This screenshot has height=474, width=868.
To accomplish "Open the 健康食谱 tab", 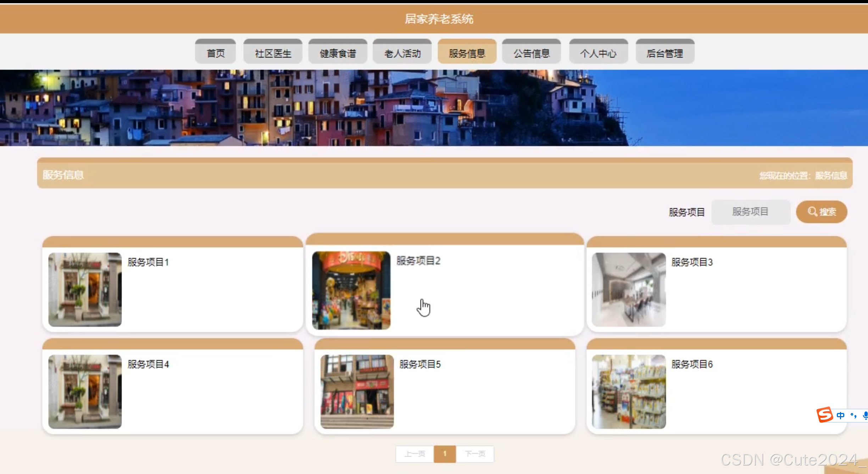I will (338, 53).
